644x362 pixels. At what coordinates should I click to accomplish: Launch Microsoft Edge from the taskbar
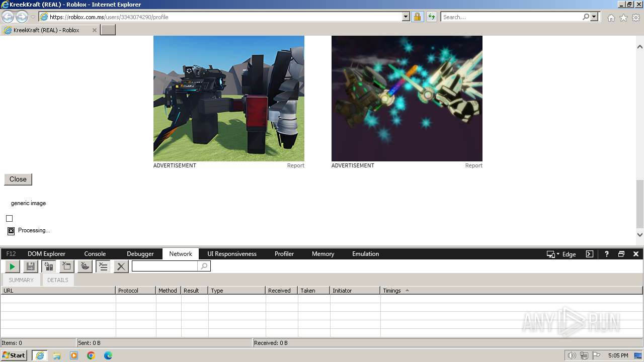pyautogui.click(x=108, y=355)
